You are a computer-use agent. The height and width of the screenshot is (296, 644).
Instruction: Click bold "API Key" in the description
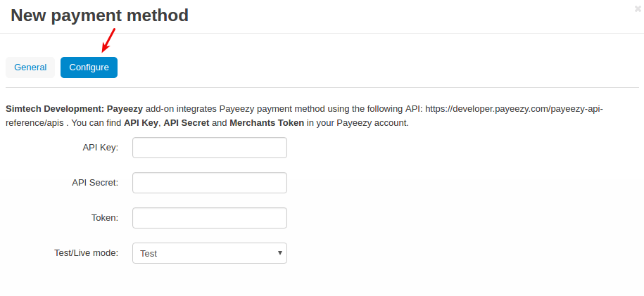click(x=141, y=123)
